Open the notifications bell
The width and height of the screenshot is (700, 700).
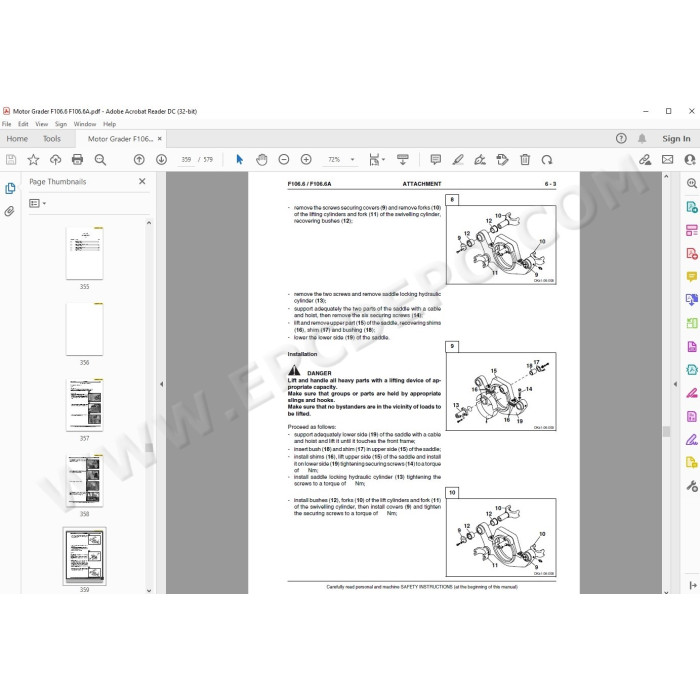(642, 138)
